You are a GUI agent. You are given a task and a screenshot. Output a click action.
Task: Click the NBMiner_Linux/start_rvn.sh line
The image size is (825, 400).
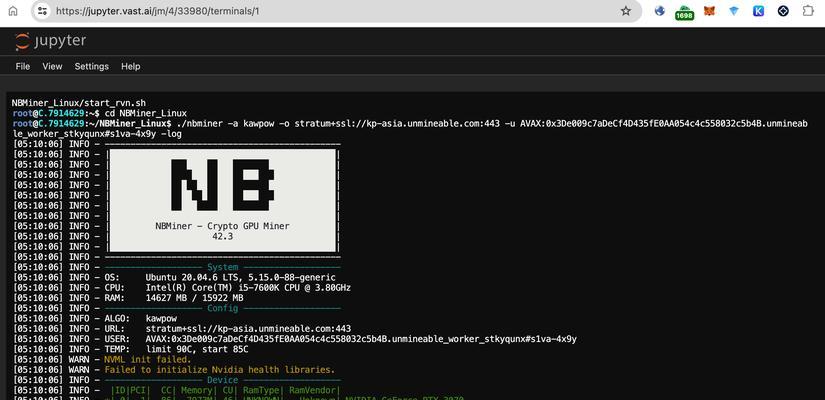pyautogui.click(x=79, y=103)
